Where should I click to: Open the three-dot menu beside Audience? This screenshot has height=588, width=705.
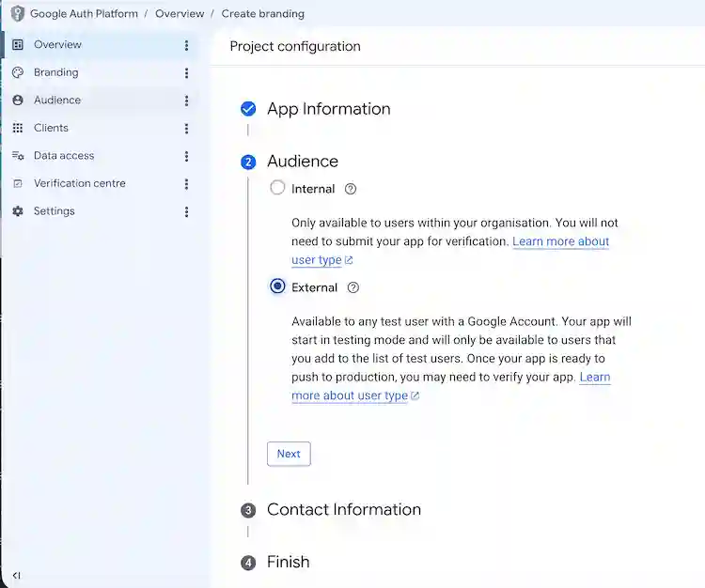(x=187, y=101)
